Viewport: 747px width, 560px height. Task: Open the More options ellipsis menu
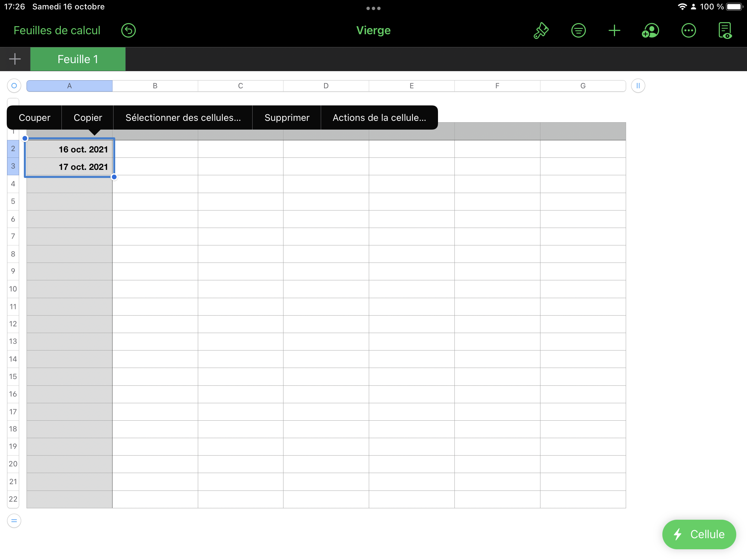click(x=688, y=30)
